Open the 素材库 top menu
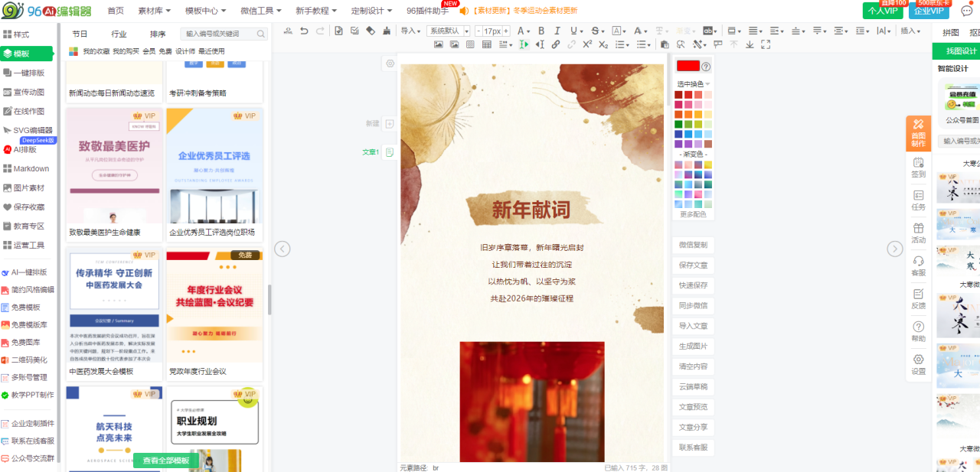 pyautogui.click(x=154, y=11)
